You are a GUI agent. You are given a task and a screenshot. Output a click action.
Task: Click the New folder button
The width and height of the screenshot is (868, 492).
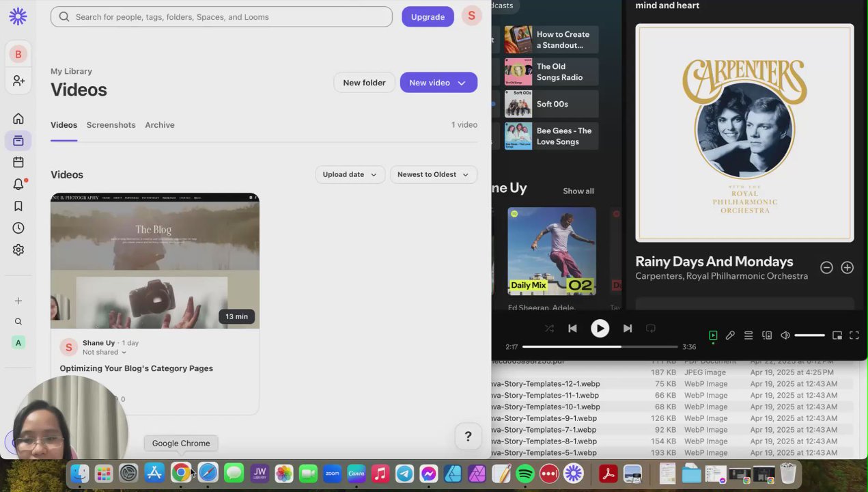coord(364,83)
